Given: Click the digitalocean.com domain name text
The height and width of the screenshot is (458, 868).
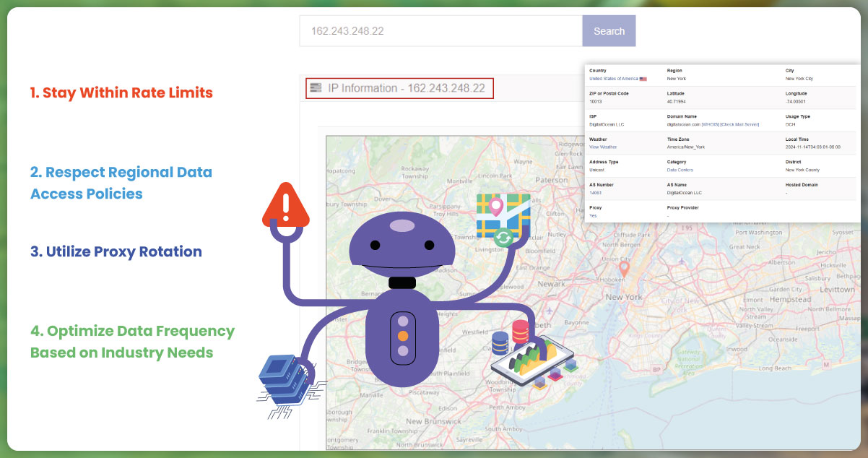Looking at the screenshot, I should click(683, 124).
